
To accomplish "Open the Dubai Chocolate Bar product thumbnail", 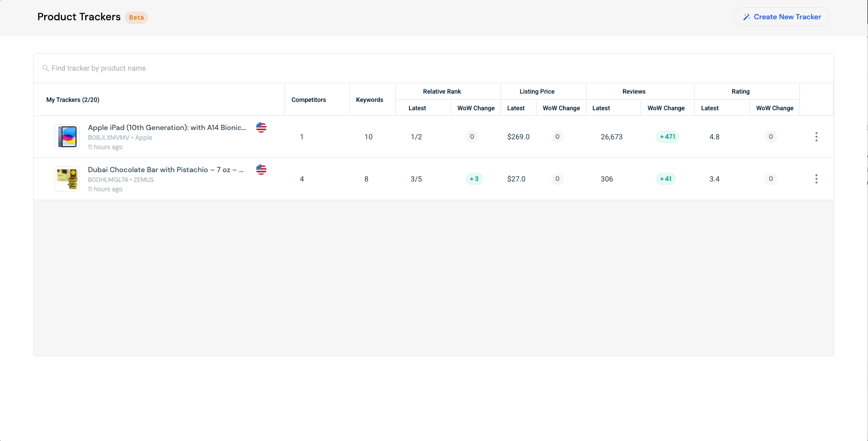I will pyautogui.click(x=67, y=179).
